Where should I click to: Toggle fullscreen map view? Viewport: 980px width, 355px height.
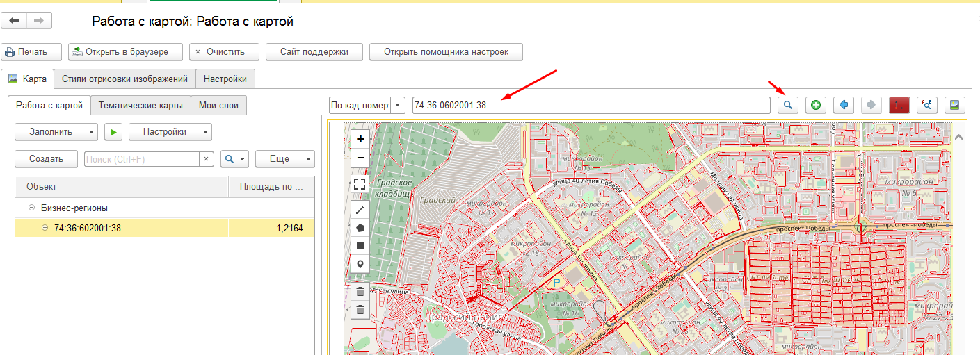pyautogui.click(x=360, y=184)
